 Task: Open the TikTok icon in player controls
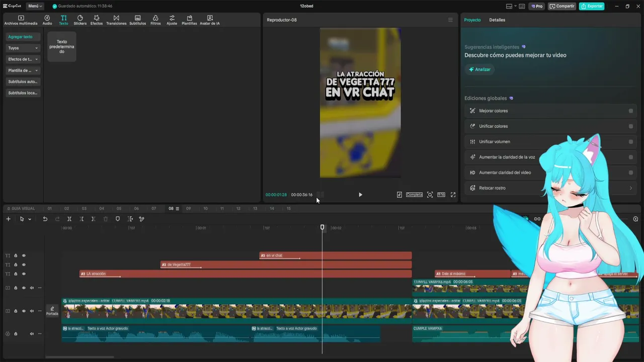[399, 195]
